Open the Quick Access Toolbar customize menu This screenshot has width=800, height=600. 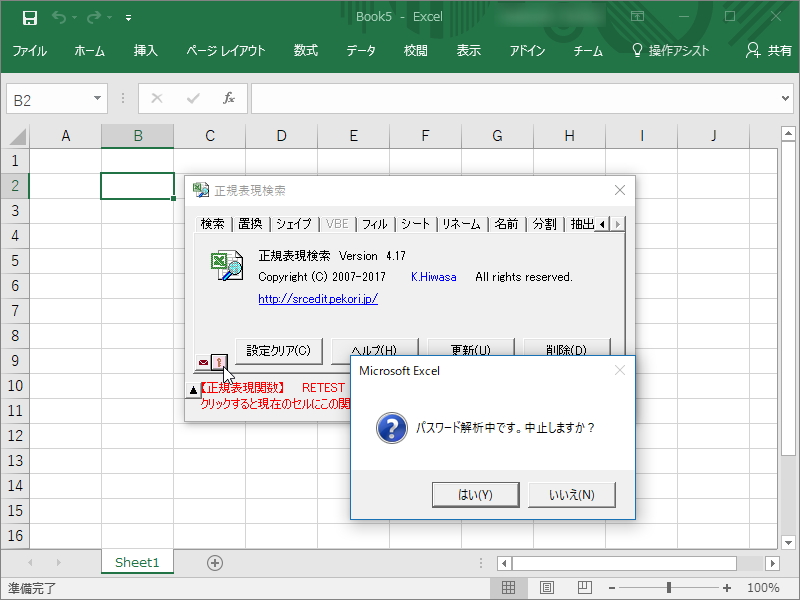[x=127, y=17]
